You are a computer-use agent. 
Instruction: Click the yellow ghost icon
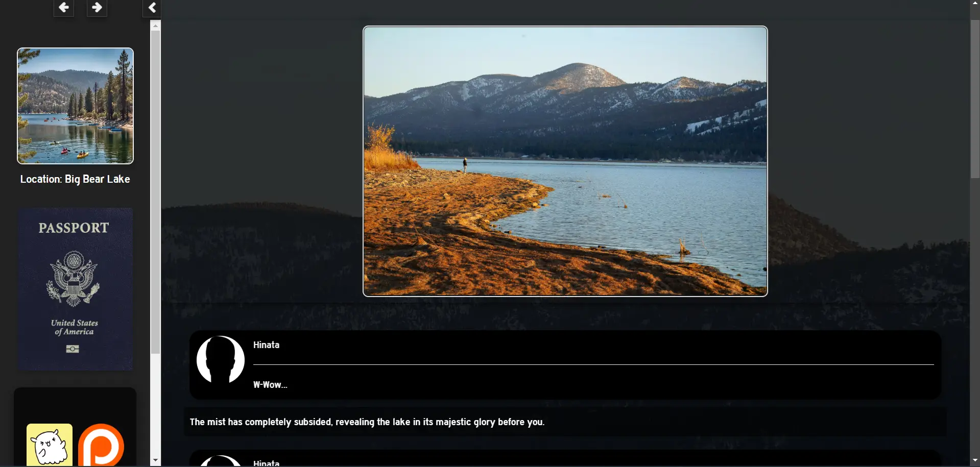[50, 445]
